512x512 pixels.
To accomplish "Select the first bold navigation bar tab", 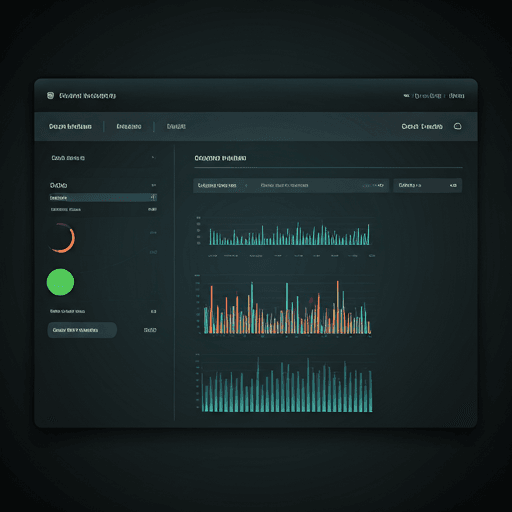I will pos(70,127).
